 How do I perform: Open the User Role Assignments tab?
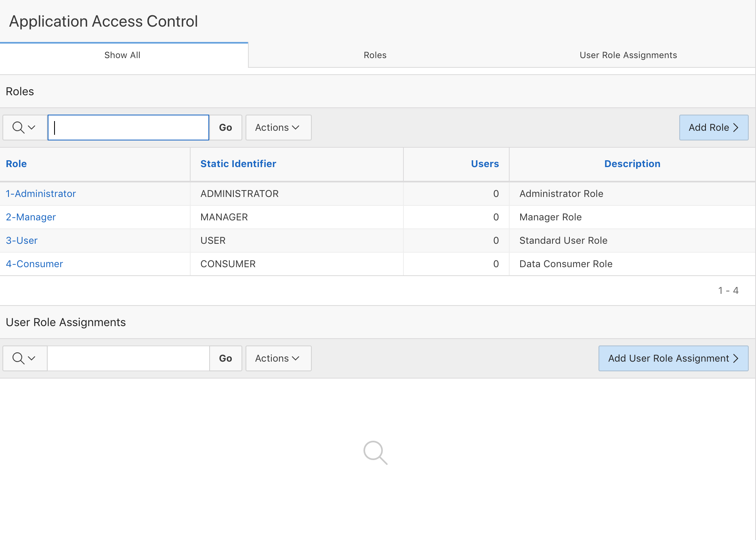pos(628,55)
